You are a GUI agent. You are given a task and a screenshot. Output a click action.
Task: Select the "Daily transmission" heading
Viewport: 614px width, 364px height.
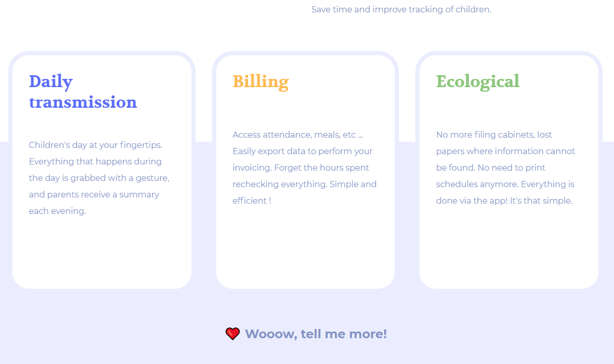tap(83, 92)
